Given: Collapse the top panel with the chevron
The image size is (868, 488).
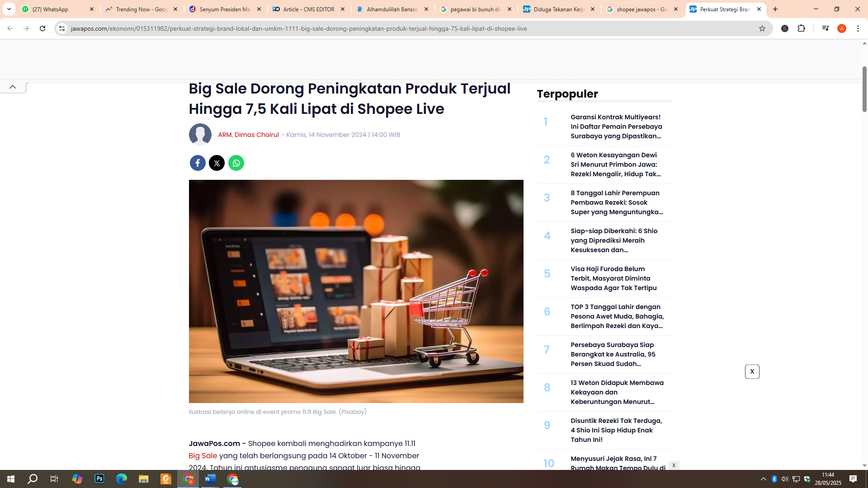Looking at the screenshot, I should pos(13,87).
